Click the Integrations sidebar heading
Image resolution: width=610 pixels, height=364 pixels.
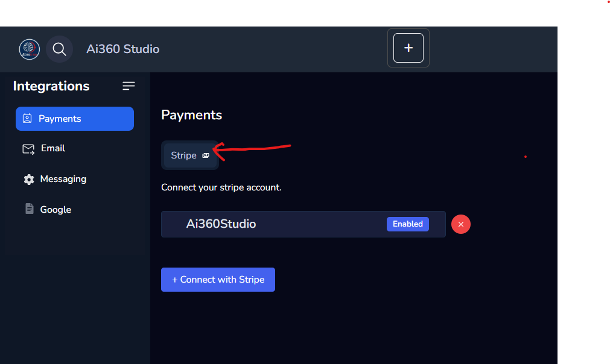pyautogui.click(x=51, y=86)
